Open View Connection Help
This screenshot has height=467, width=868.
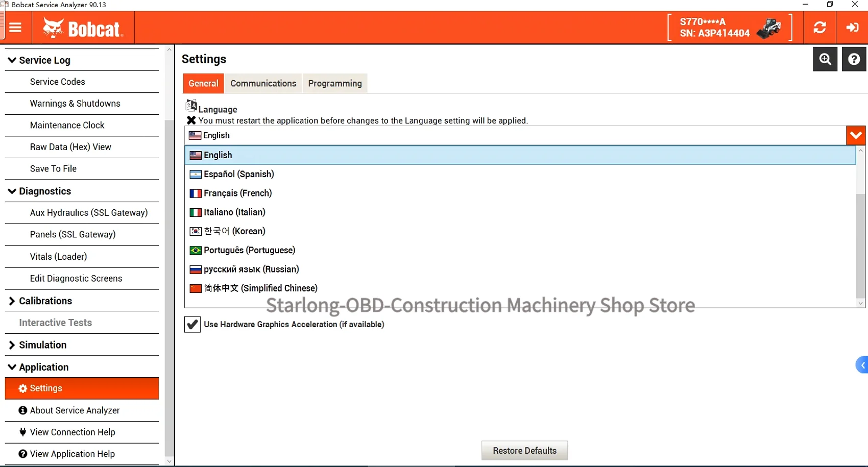82,432
